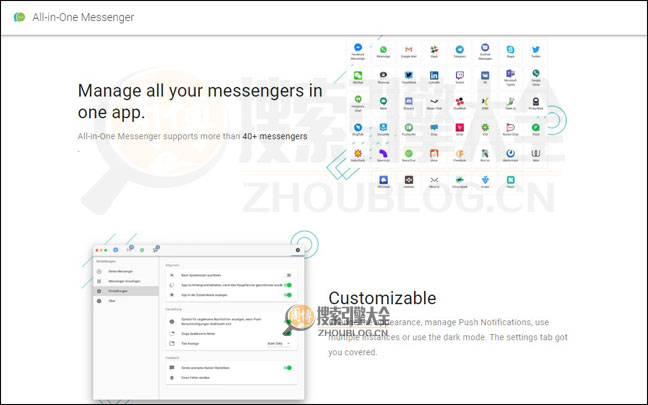Select Deine Messenger in settings sidebar
Viewport: 648px width, 405px height.
coord(126,271)
